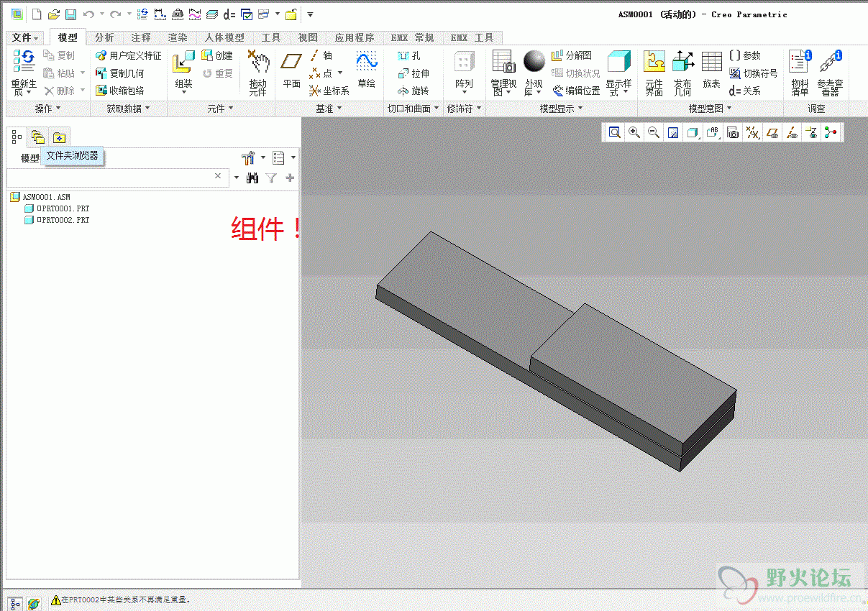Click the Zoom In magnifier icon
The width and height of the screenshot is (868, 611).
[x=634, y=132]
